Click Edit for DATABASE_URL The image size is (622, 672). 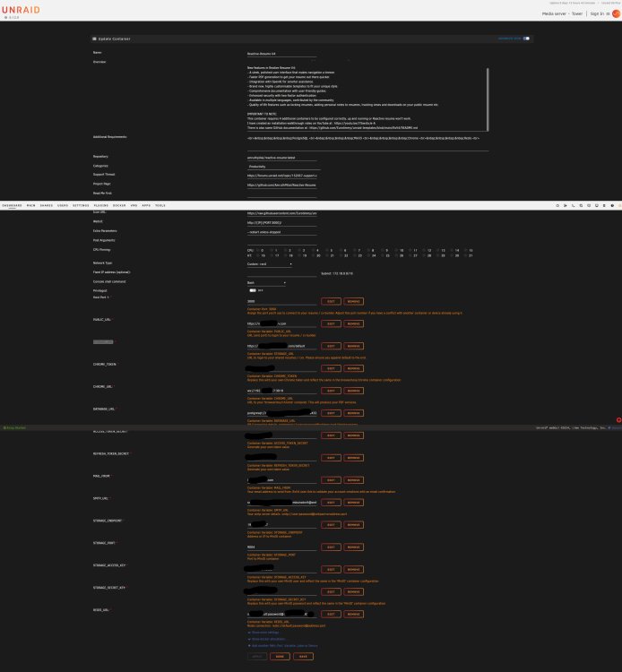pos(331,413)
